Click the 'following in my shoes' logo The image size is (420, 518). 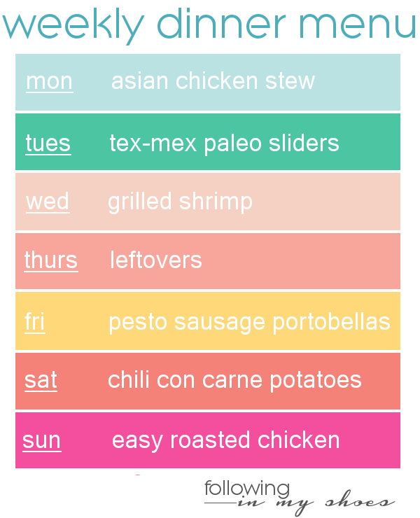click(x=300, y=498)
